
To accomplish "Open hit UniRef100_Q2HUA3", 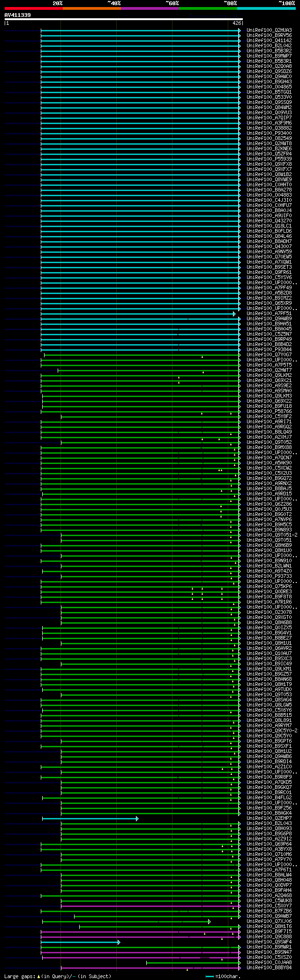I will point(269,30).
